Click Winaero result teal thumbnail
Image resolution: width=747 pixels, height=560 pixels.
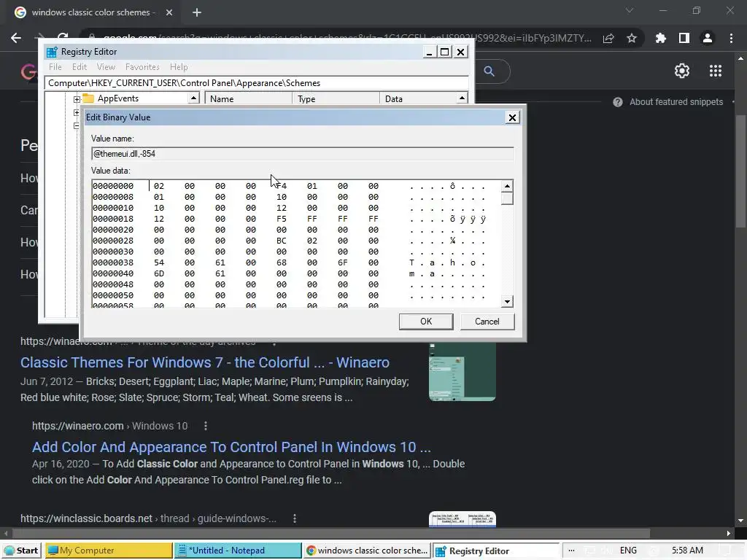[462, 372]
